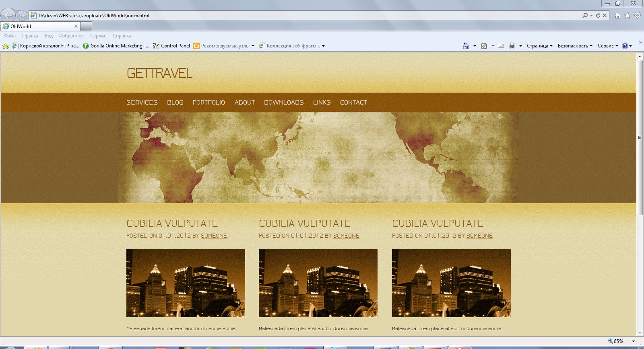Click the 85% zoom level button
The width and height of the screenshot is (644, 349).
616,341
